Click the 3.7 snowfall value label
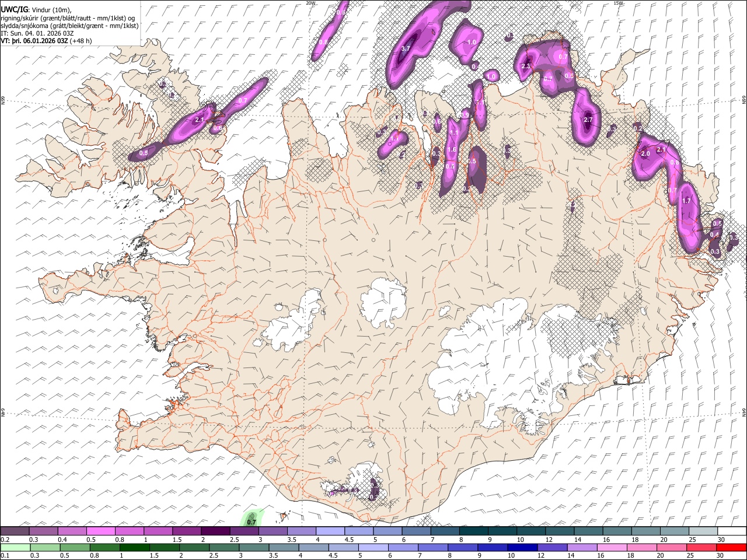Screen dimensions: 747x560 tap(406, 48)
